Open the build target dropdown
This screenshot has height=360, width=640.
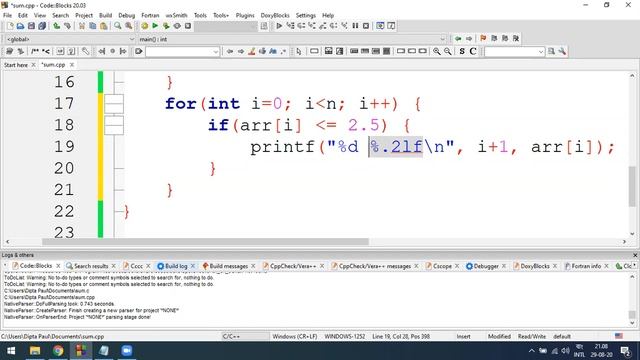coord(226,27)
